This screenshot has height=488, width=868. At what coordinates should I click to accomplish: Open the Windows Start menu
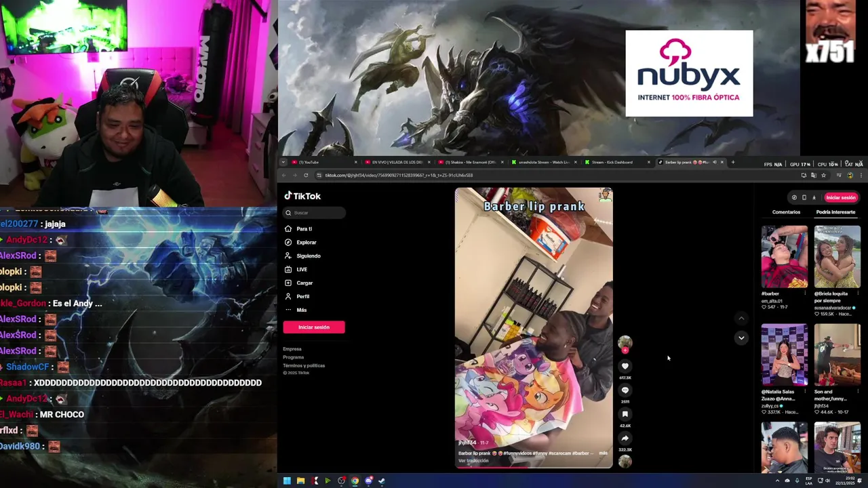click(287, 481)
